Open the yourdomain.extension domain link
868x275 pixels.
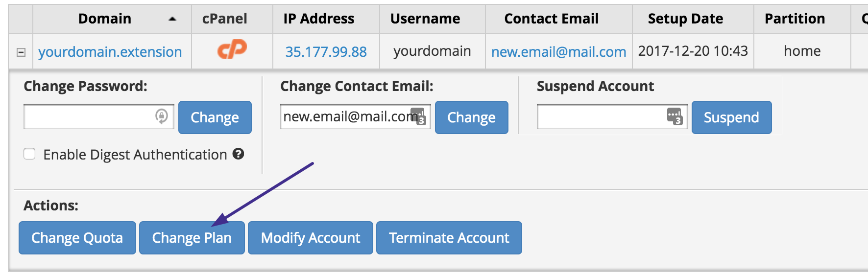click(x=110, y=52)
